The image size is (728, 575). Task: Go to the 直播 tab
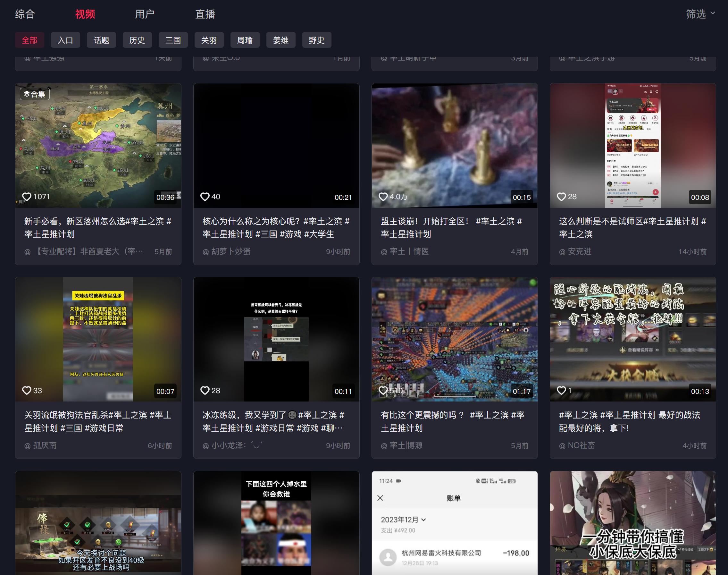pyautogui.click(x=205, y=14)
